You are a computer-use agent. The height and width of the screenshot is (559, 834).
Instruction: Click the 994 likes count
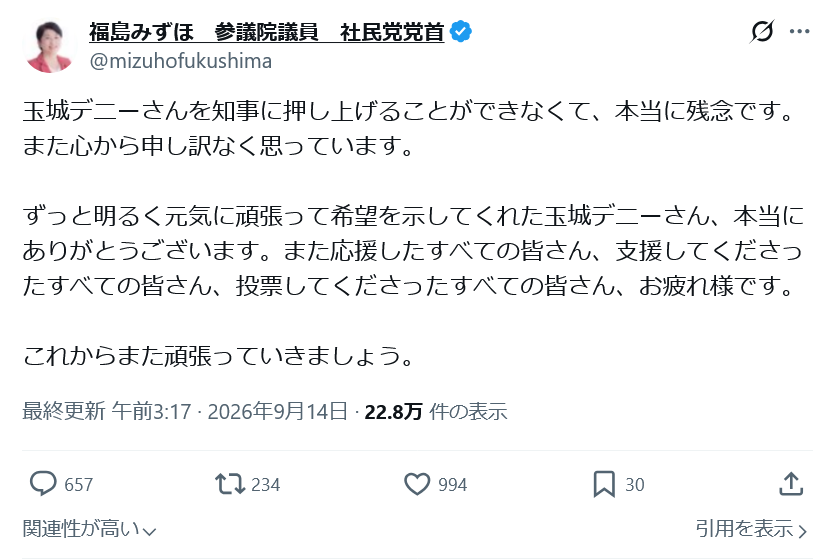click(453, 485)
